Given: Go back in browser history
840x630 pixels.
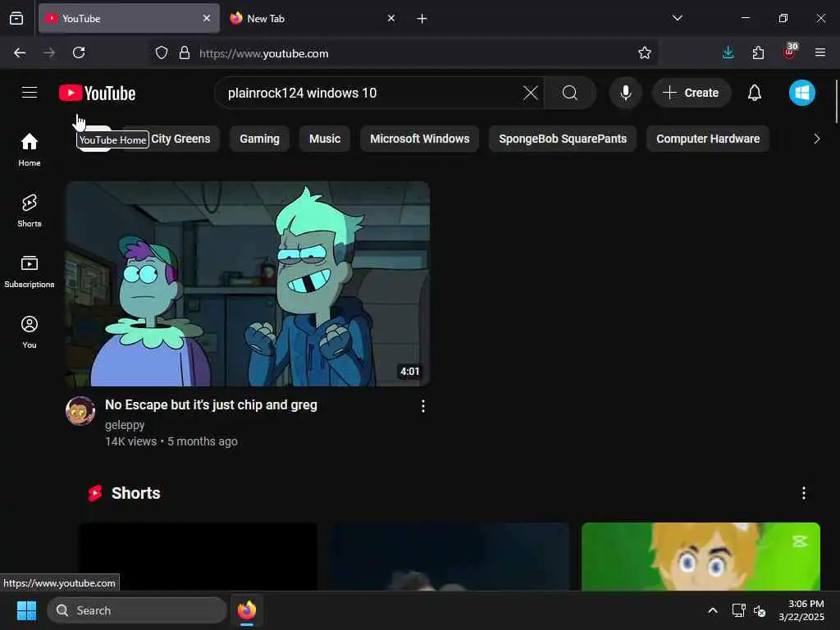Looking at the screenshot, I should click(x=20, y=52).
